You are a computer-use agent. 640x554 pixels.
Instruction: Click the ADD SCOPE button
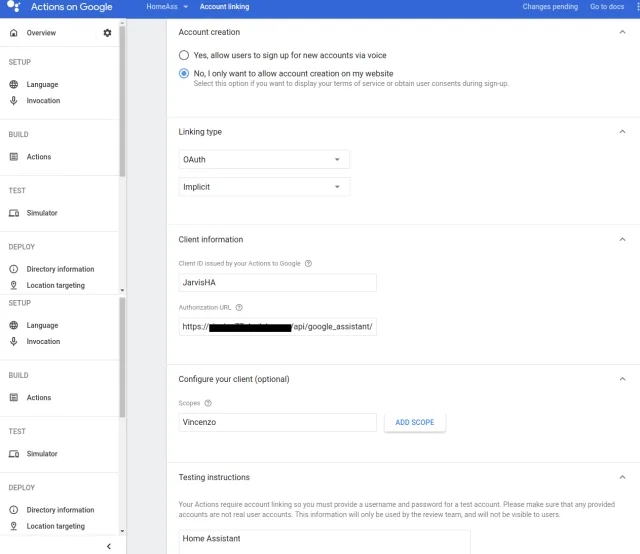(x=415, y=423)
